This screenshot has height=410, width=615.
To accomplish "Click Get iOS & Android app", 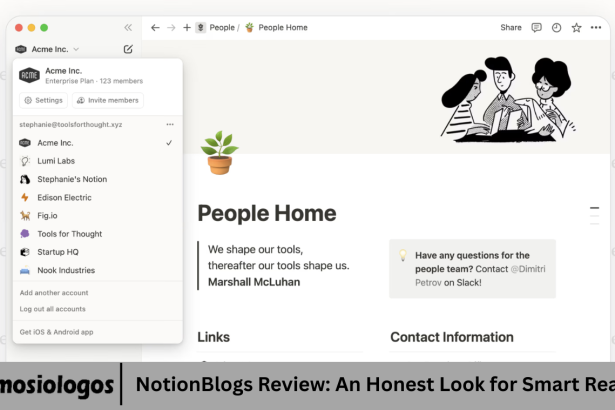I will pos(56,332).
